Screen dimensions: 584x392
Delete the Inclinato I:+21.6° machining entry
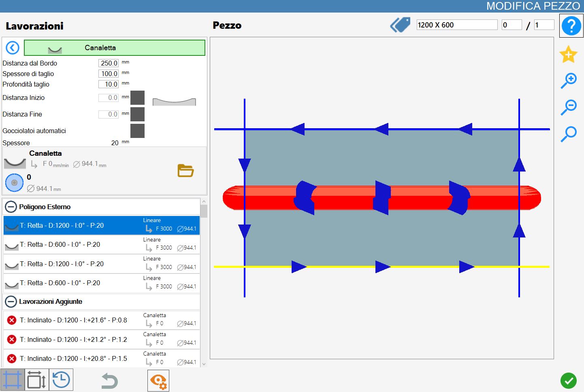click(12, 320)
